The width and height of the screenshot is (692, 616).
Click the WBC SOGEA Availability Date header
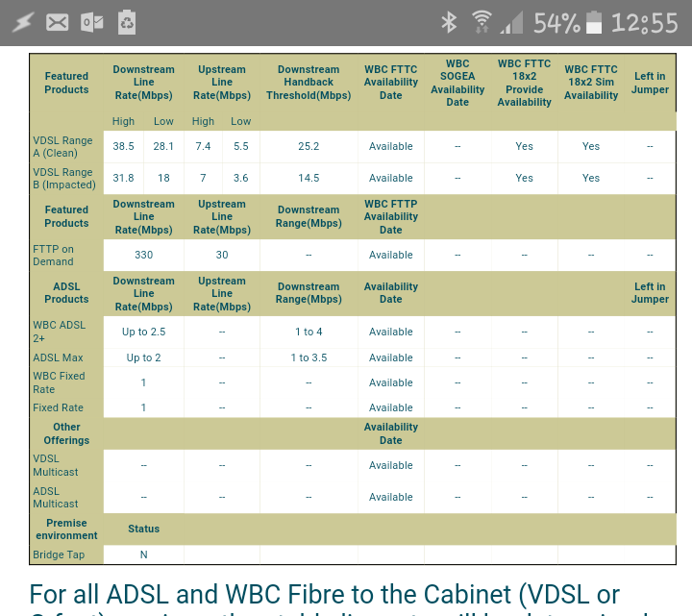(x=457, y=83)
